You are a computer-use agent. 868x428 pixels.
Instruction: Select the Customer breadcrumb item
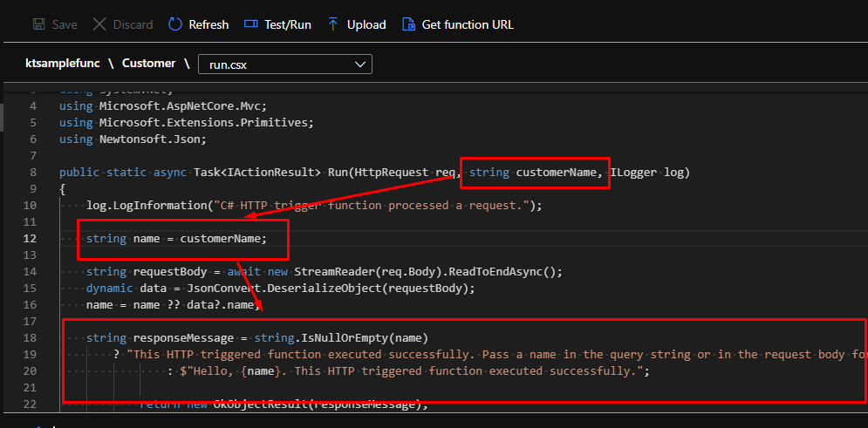(148, 64)
